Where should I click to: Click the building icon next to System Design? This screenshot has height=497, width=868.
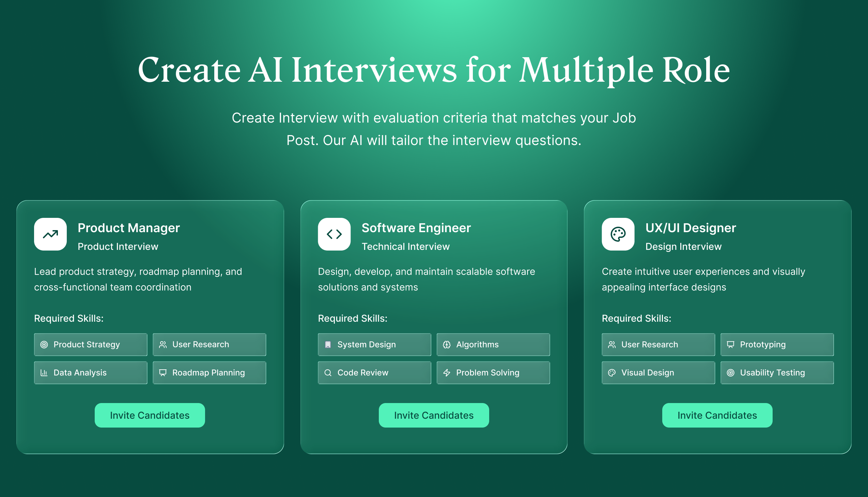tap(328, 344)
